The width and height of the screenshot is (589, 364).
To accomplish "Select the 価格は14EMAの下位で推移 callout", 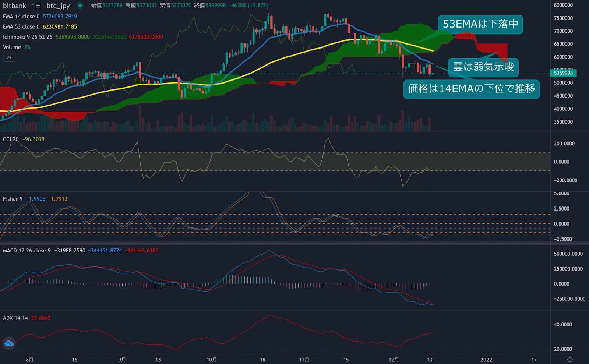I will [471, 89].
